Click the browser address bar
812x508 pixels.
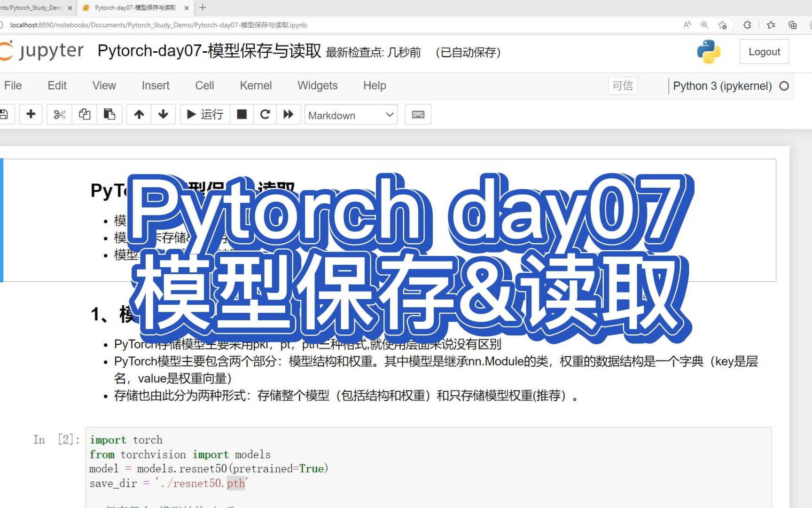point(188,25)
